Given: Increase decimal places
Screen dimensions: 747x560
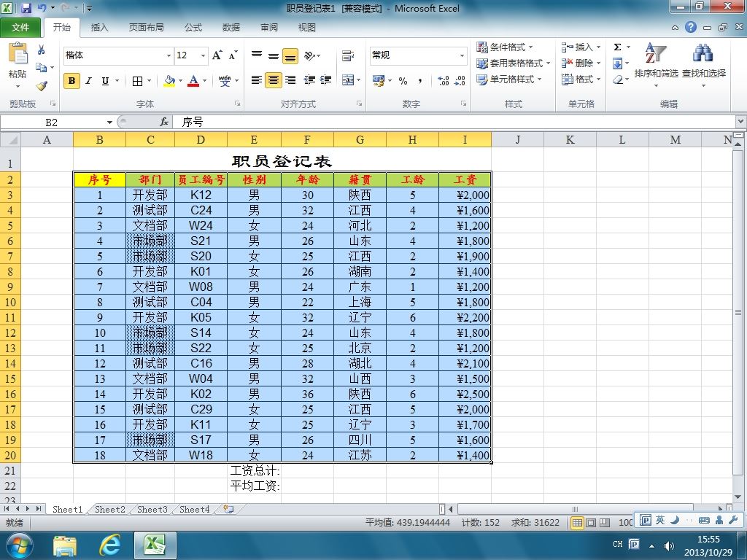Looking at the screenshot, I should (444, 81).
